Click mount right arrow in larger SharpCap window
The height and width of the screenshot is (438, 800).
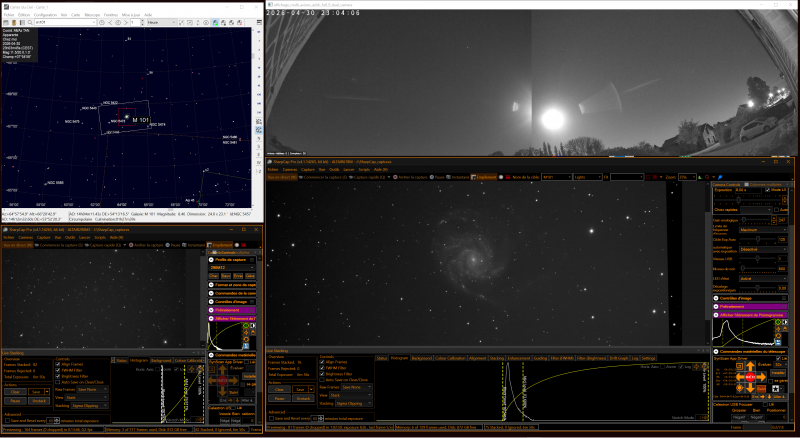point(761,377)
